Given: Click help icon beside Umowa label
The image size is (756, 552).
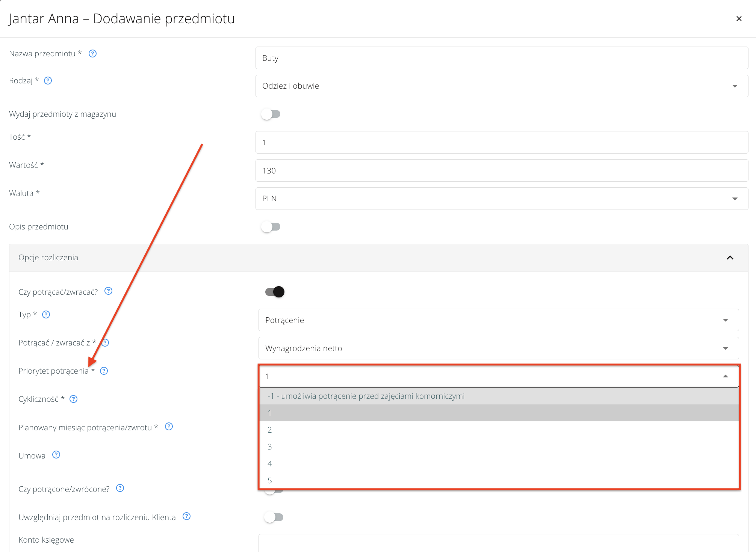Looking at the screenshot, I should coord(56,455).
